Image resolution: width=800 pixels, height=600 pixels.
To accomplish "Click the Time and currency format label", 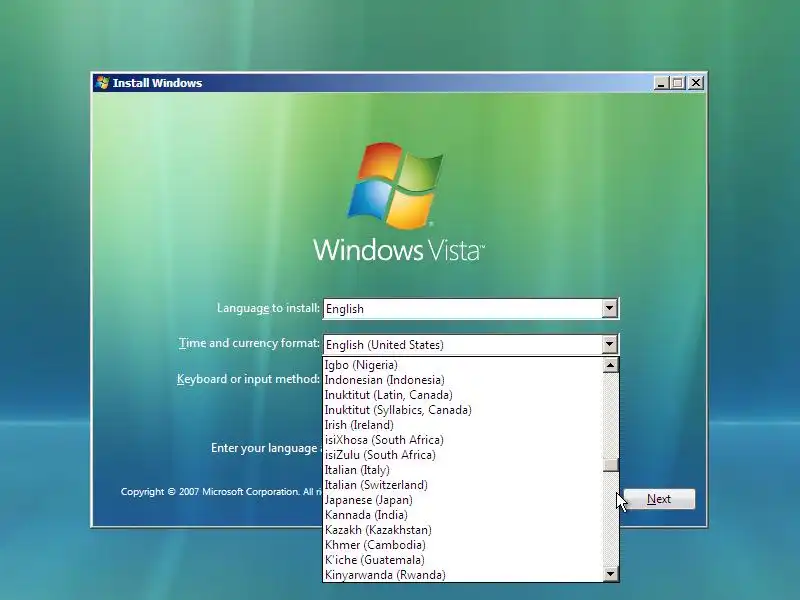I will pos(249,343).
